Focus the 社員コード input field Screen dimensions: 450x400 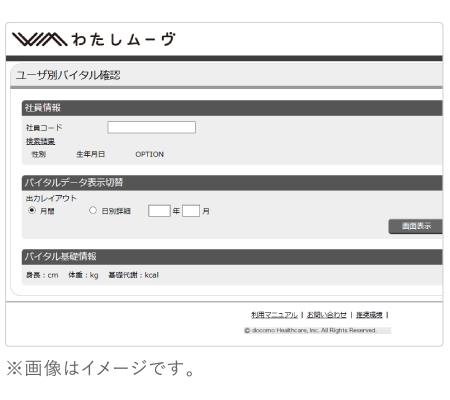point(151,127)
